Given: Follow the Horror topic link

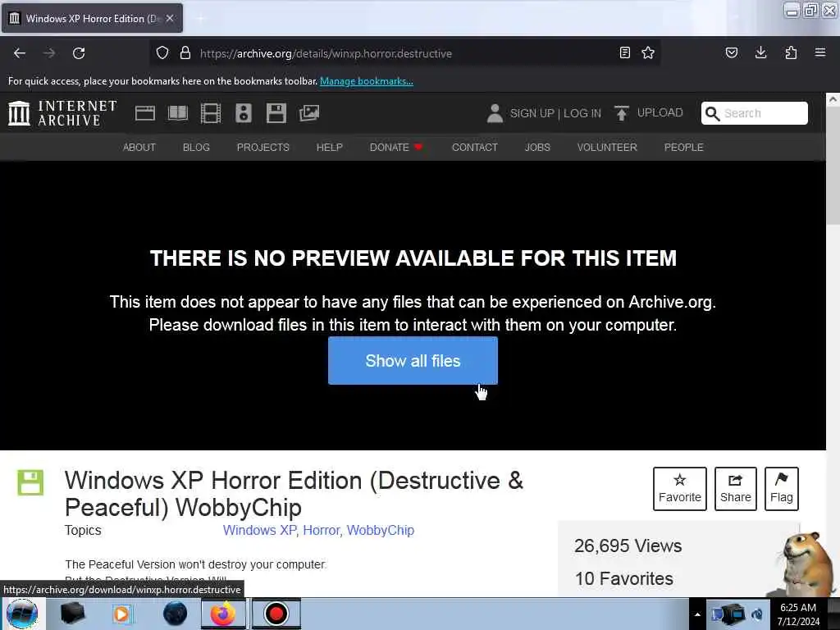Looking at the screenshot, I should pyautogui.click(x=322, y=531).
